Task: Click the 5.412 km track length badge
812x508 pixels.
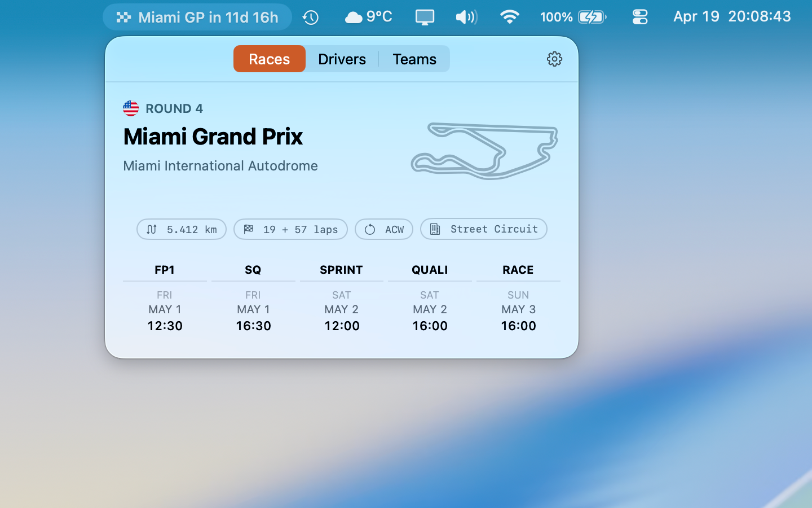Action: (182, 229)
